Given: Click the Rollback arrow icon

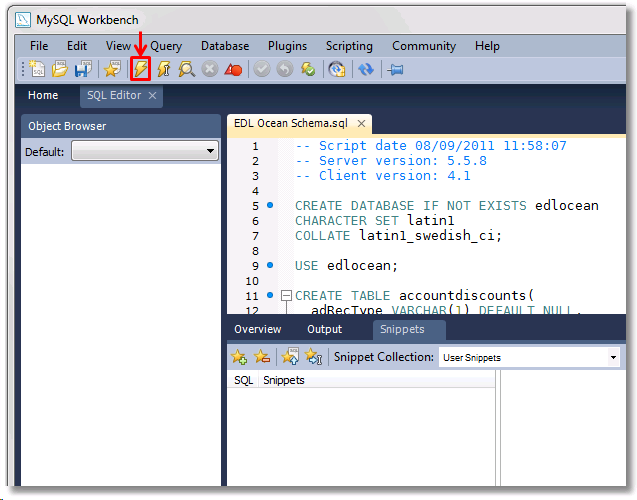Looking at the screenshot, I should 285,69.
